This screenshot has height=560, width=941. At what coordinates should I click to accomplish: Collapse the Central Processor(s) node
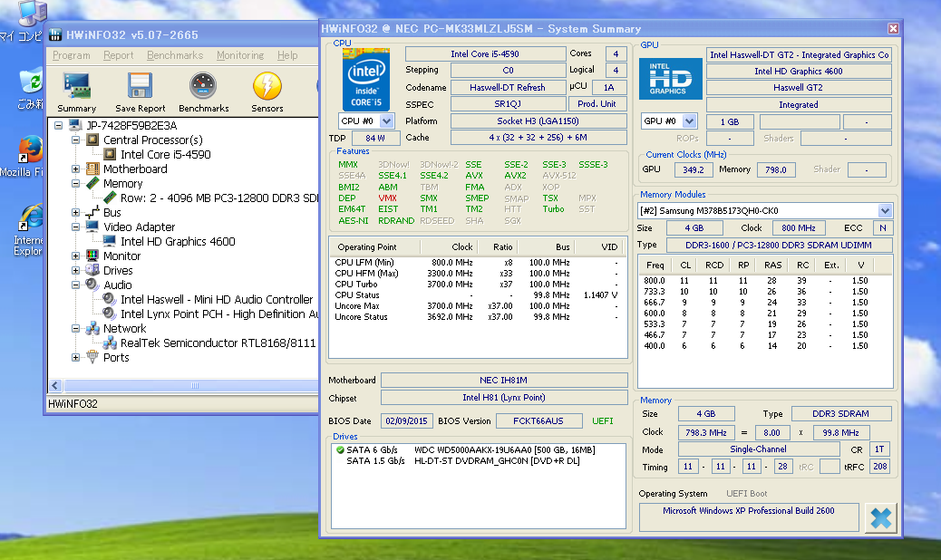point(75,140)
